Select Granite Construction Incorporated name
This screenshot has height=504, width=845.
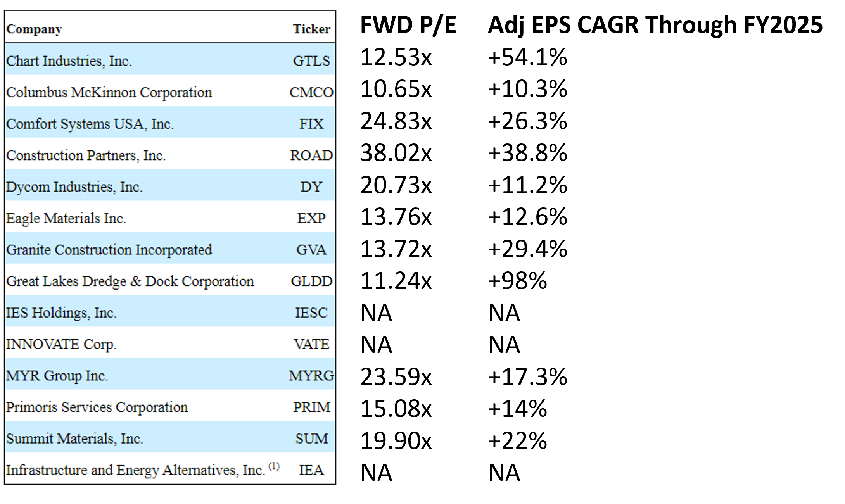point(109,250)
